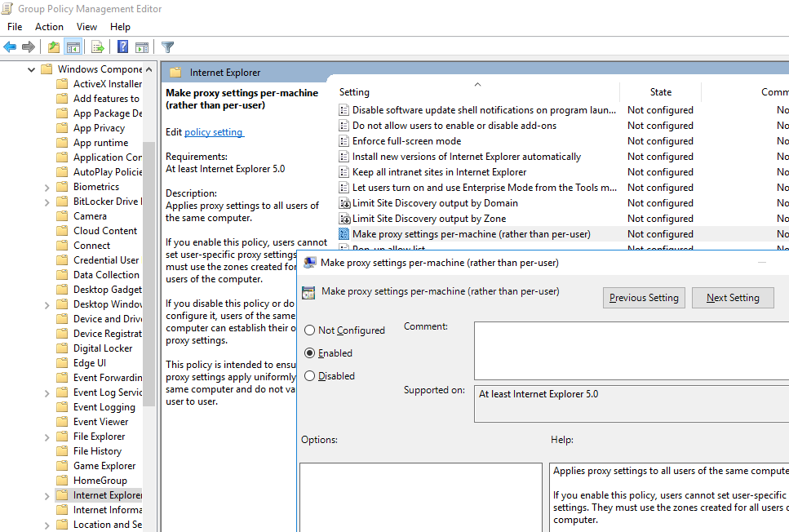Click the filter funnel icon

pos(167,47)
